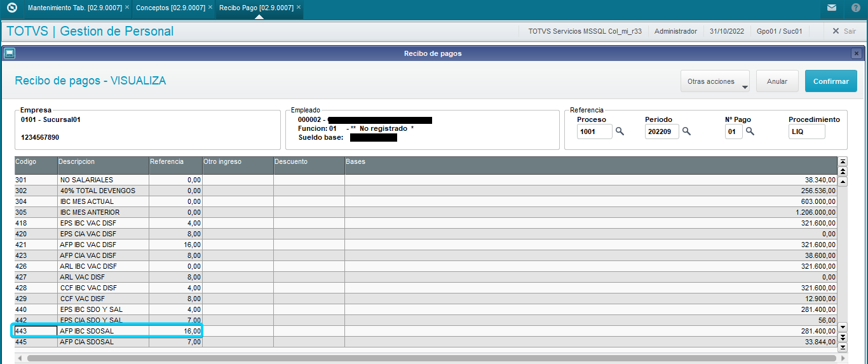Open the mail envelope notifications icon
Image resolution: width=868 pixels, height=364 pixels.
pos(832,8)
